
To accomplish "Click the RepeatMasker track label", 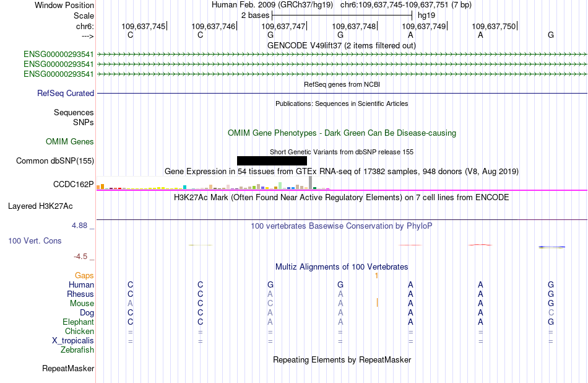I will pos(68,368).
